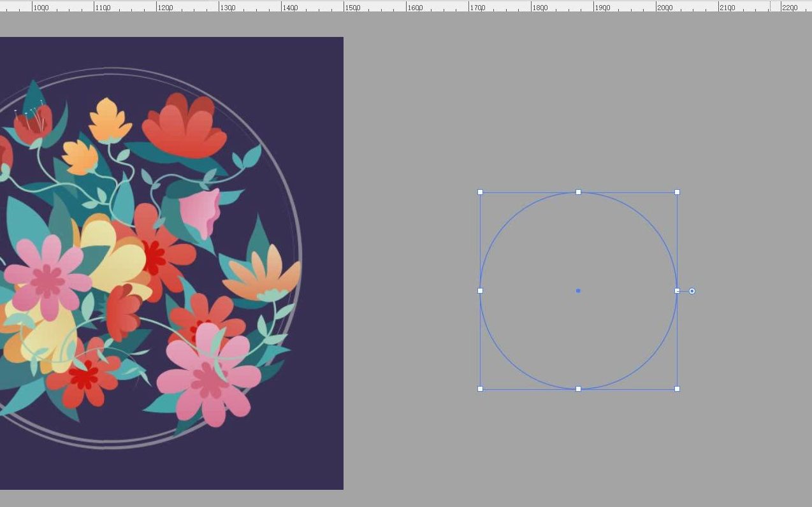Click the top-center handle of the circle's bounding box
This screenshot has width=812, height=507.
(x=578, y=192)
